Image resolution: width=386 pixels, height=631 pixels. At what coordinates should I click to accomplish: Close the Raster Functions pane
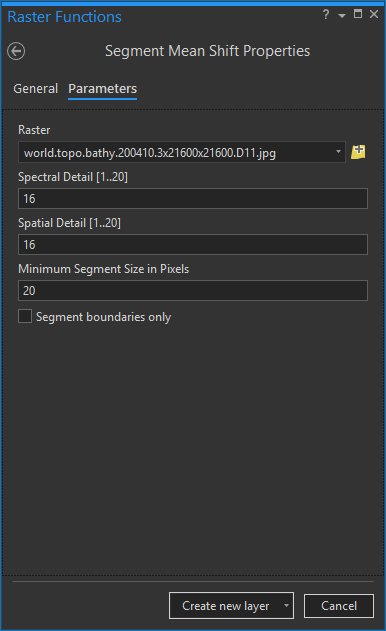374,14
